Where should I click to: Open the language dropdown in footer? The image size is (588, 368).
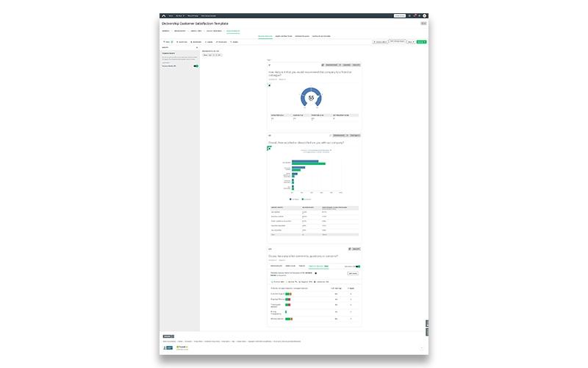click(x=168, y=336)
